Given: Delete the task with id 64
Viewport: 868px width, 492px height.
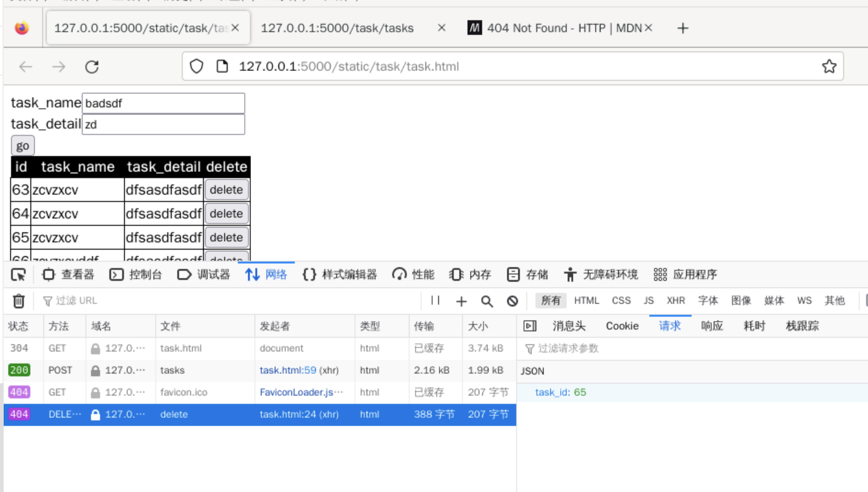Looking at the screenshot, I should [x=226, y=214].
